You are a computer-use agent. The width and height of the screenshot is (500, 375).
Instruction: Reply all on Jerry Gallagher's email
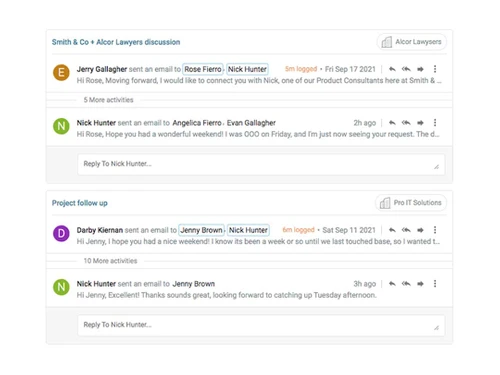pos(406,69)
